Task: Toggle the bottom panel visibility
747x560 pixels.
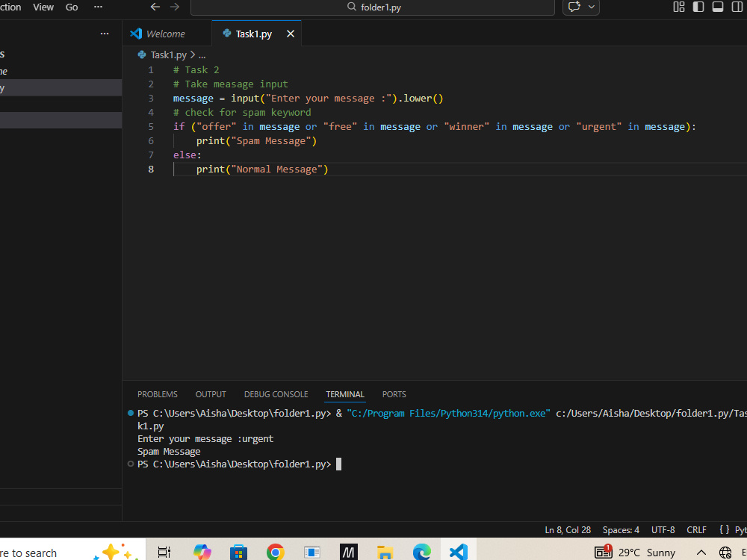Action: click(x=717, y=7)
